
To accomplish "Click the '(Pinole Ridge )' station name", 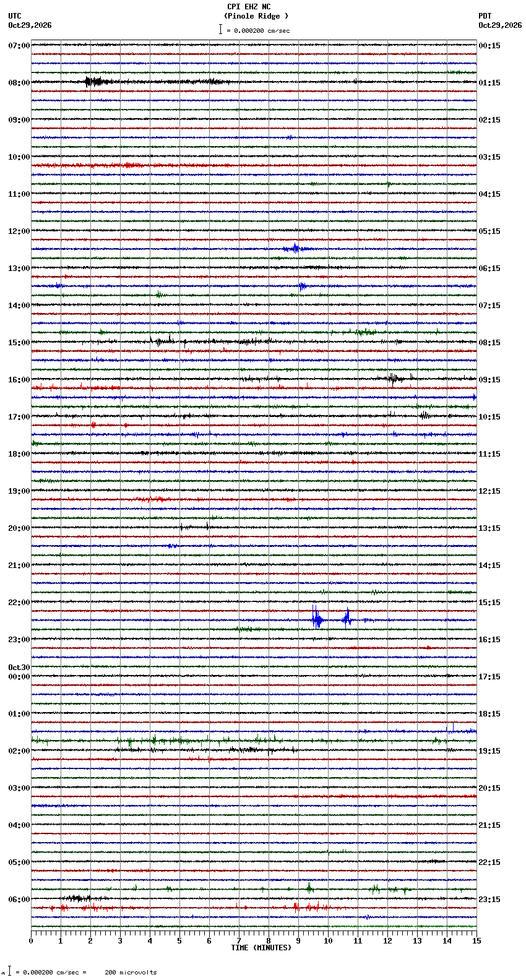I will click(256, 16).
